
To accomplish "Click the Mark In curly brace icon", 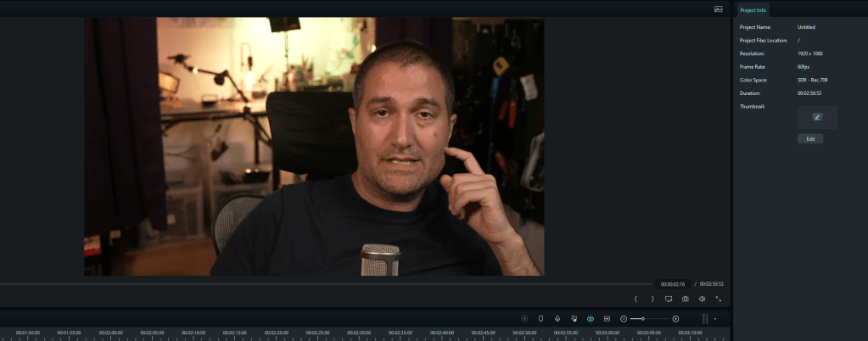I will [x=636, y=299].
